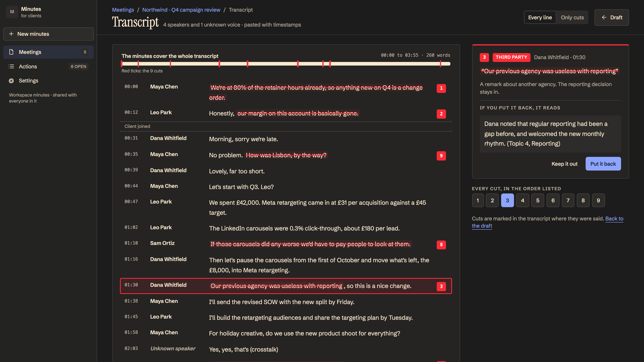Click Keep it out button
The image size is (644, 362).
point(564,164)
